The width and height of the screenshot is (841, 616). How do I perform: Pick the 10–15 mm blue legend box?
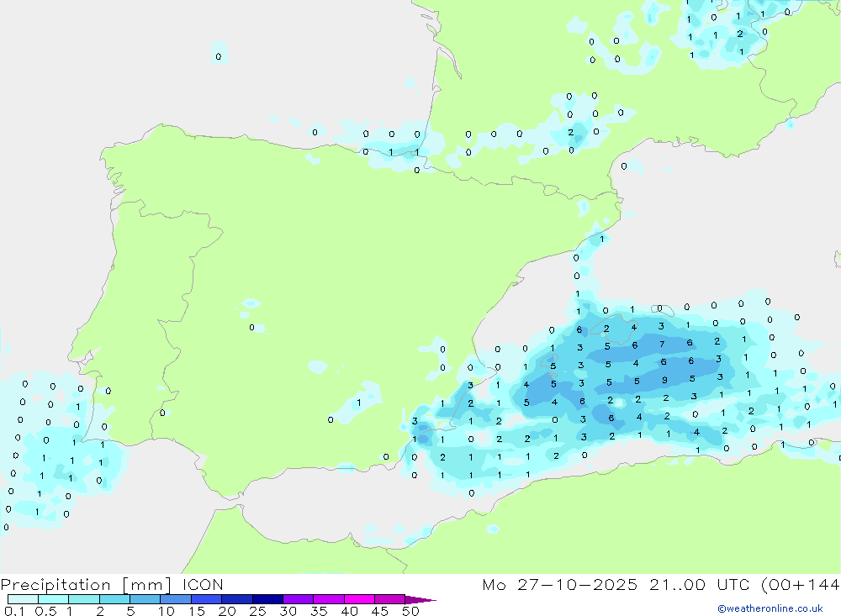pos(176,599)
